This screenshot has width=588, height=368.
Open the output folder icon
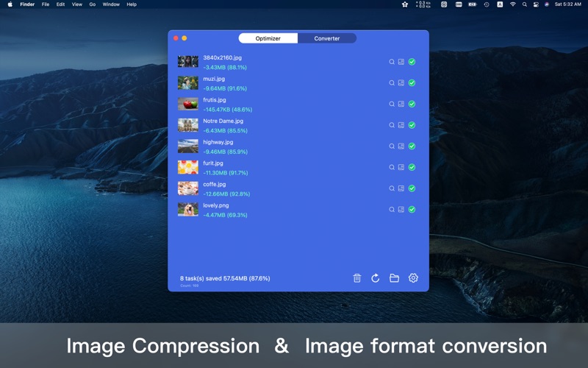(394, 278)
